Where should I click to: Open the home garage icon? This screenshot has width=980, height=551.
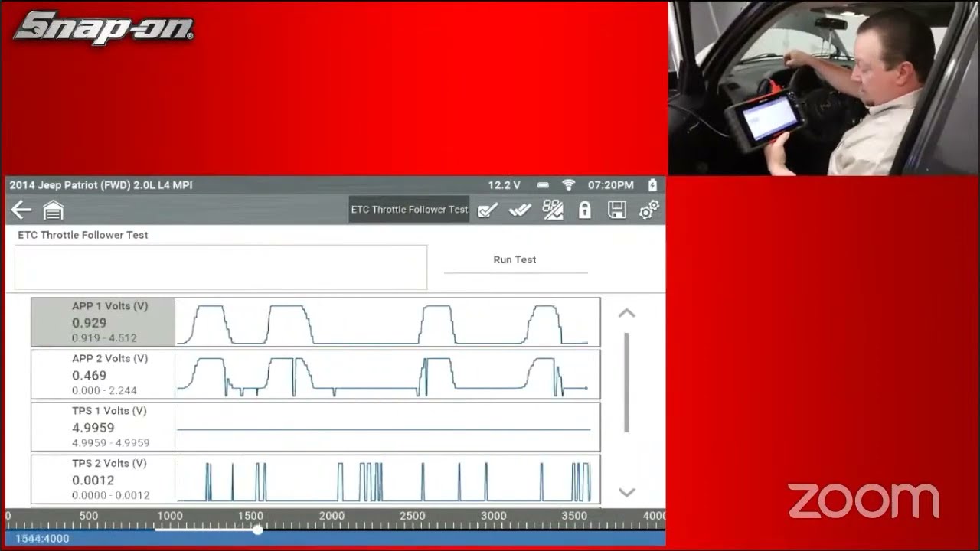pos(53,210)
